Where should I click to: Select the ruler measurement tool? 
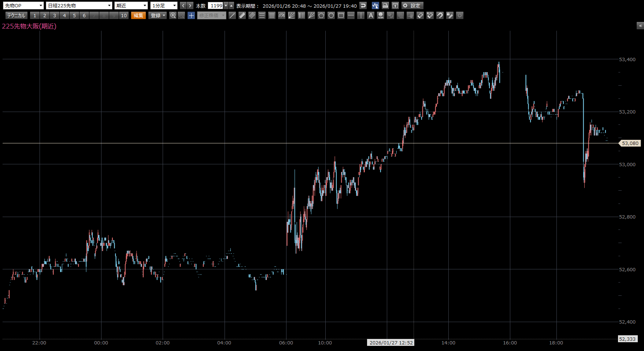click(242, 15)
